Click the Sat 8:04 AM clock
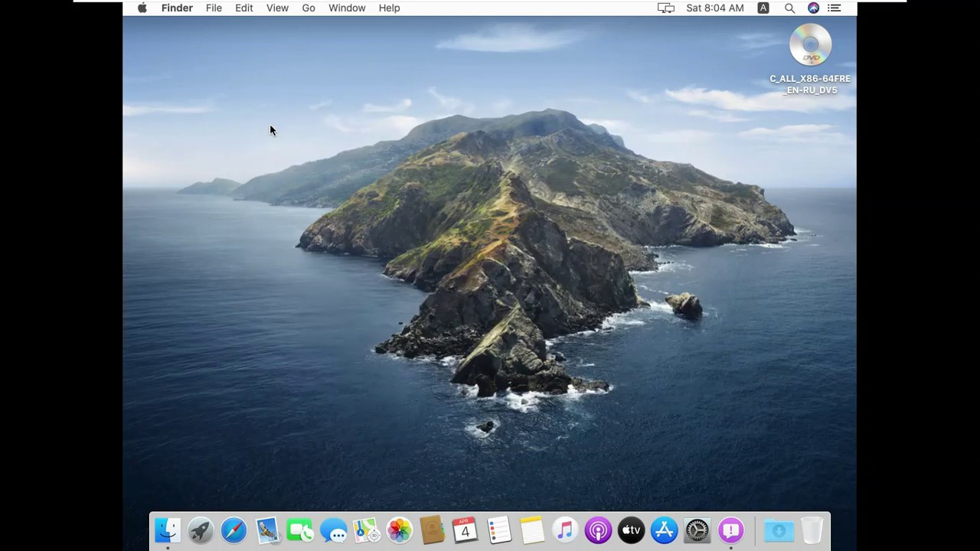The image size is (980, 551). tap(715, 8)
